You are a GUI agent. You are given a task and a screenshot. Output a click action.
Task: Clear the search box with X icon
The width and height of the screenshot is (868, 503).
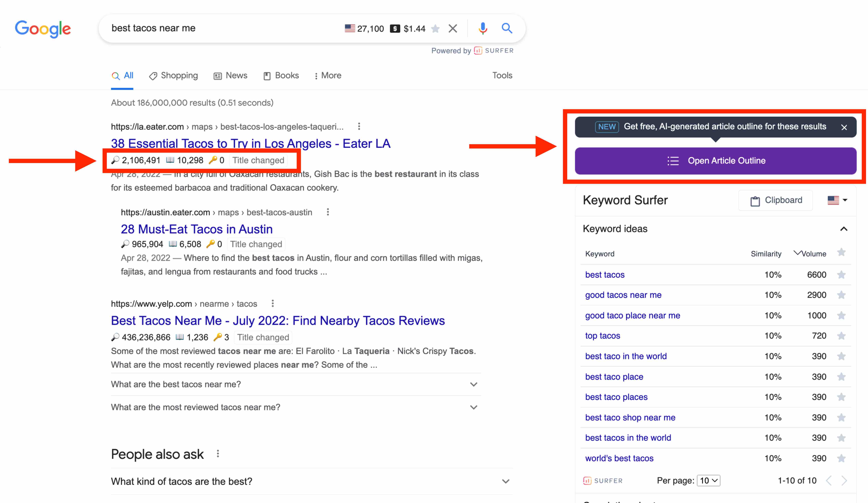tap(453, 28)
